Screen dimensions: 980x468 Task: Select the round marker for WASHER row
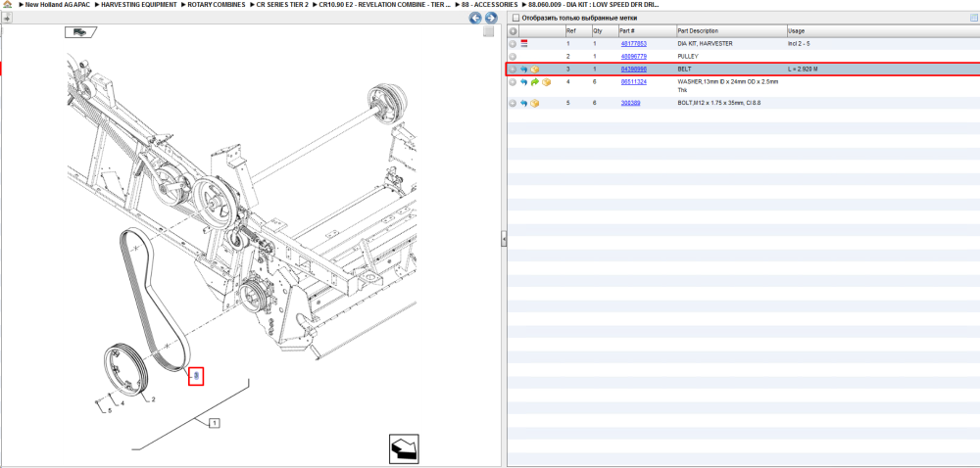tap(513, 81)
